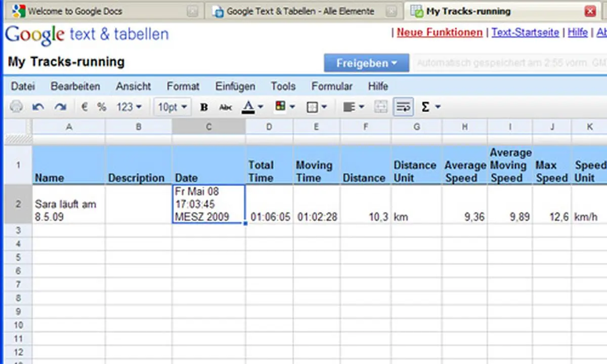Screen dimensions: 607x364
Task: Click the Print icon on the toolbar
Action: [16, 107]
